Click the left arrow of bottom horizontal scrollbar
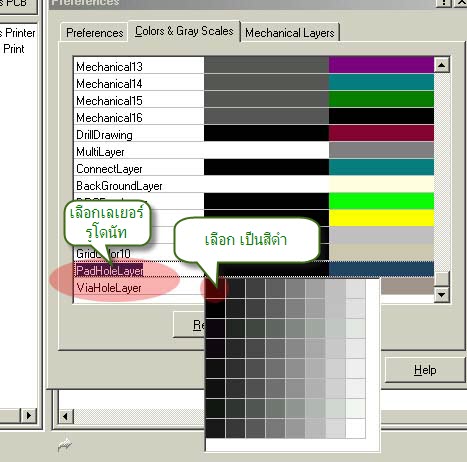The image size is (467, 462). [65, 416]
